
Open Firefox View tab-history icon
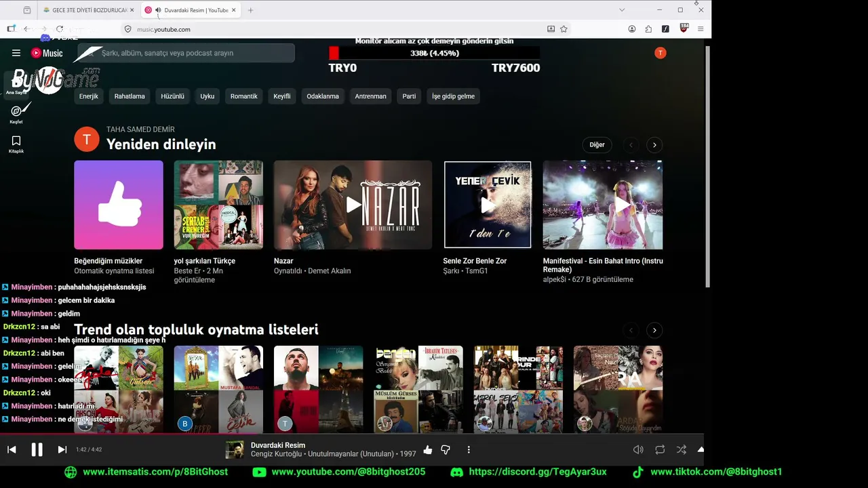coord(27,10)
